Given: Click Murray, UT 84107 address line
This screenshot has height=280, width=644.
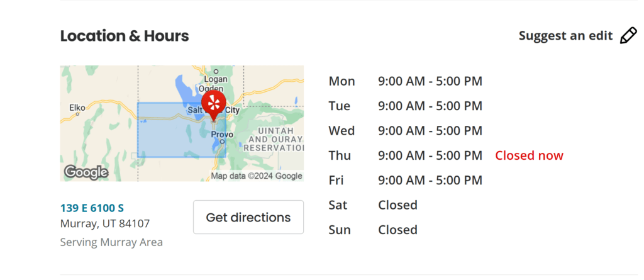Looking at the screenshot, I should (x=105, y=223).
